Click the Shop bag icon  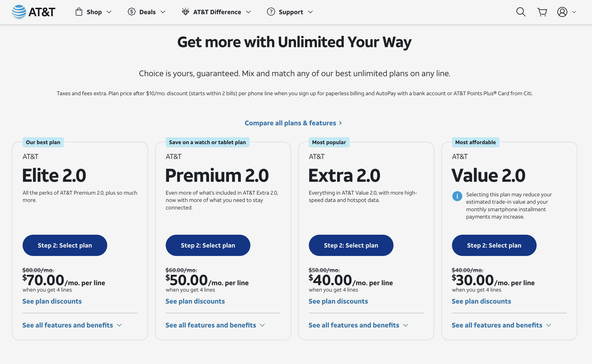pyautogui.click(x=79, y=12)
